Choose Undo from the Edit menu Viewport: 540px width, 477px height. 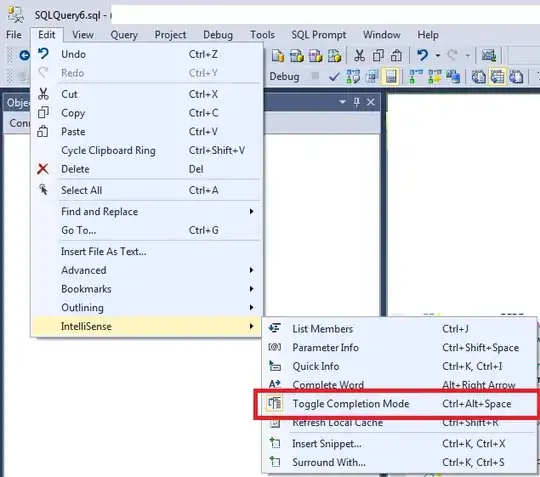tap(147, 54)
